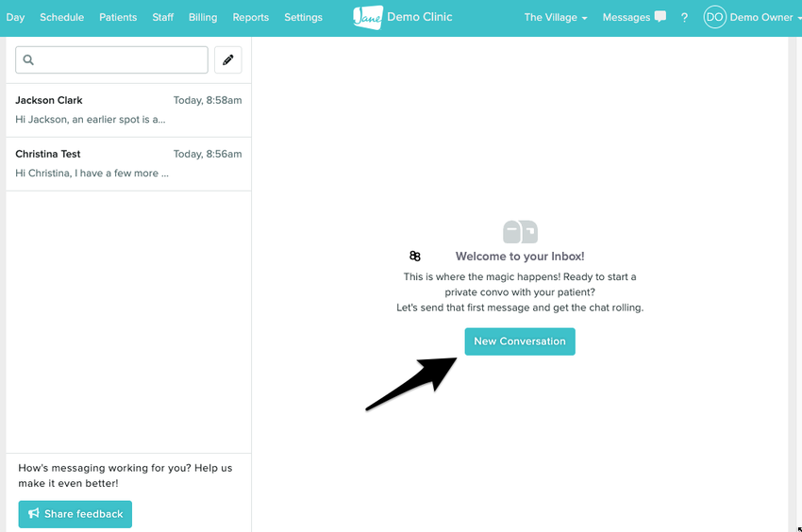Switch to the Day view
This screenshot has width=802, height=532.
tap(15, 17)
